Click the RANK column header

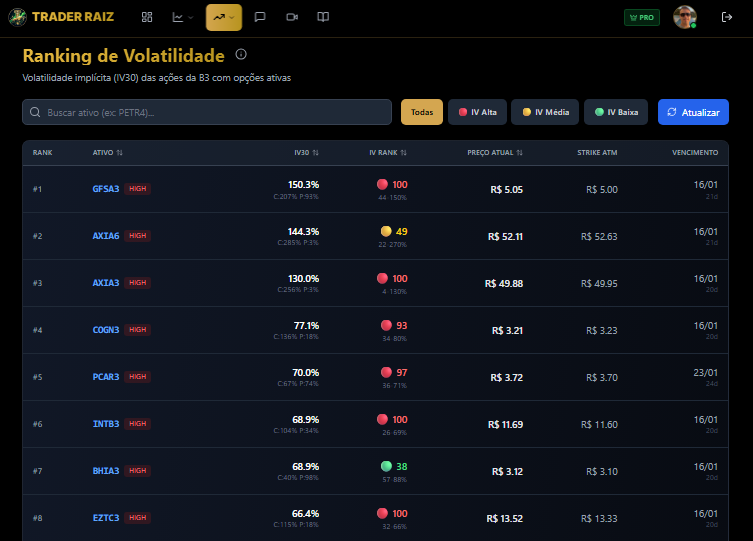point(42,153)
